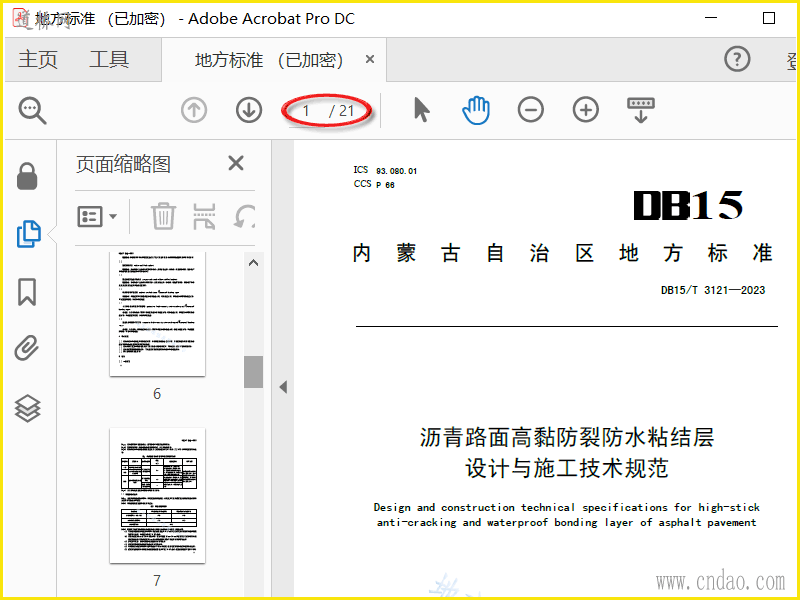The height and width of the screenshot is (600, 800).
Task: Click thumbnail label number 6
Action: 157,394
